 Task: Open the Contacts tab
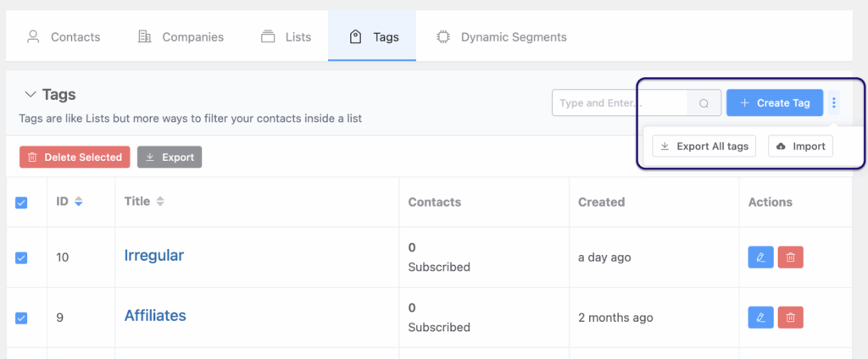point(64,37)
